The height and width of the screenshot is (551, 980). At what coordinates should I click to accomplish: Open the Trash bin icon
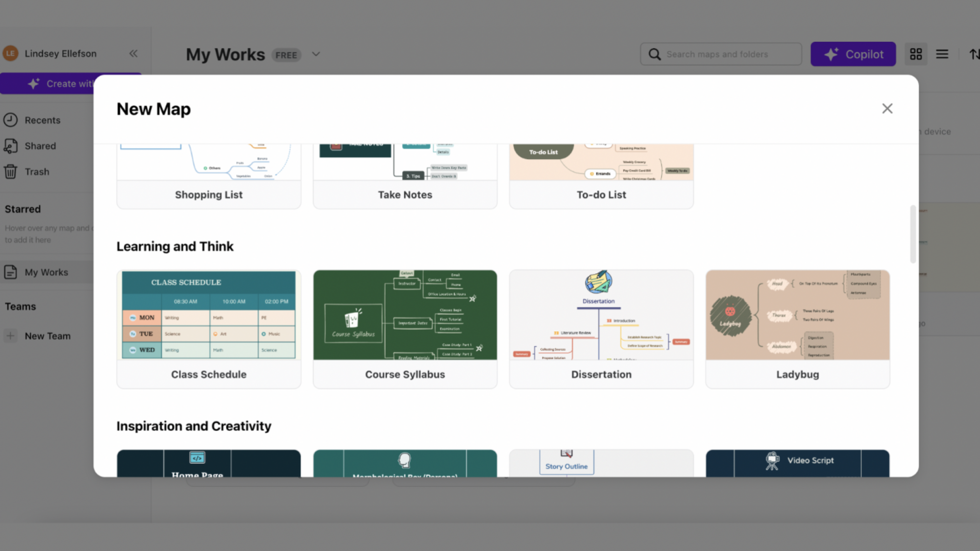click(10, 172)
